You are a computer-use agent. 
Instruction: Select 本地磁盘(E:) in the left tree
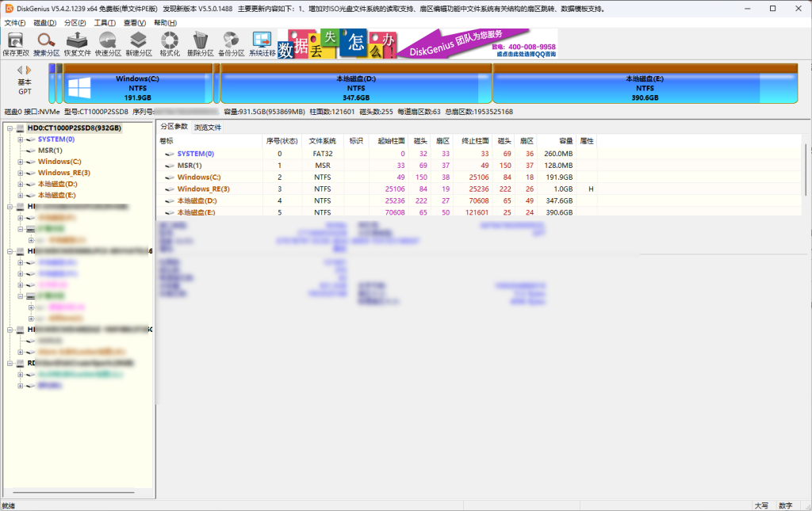[x=57, y=196]
